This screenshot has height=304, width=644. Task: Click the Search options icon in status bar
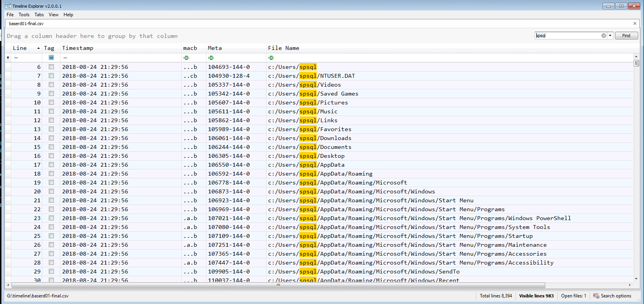[596, 296]
